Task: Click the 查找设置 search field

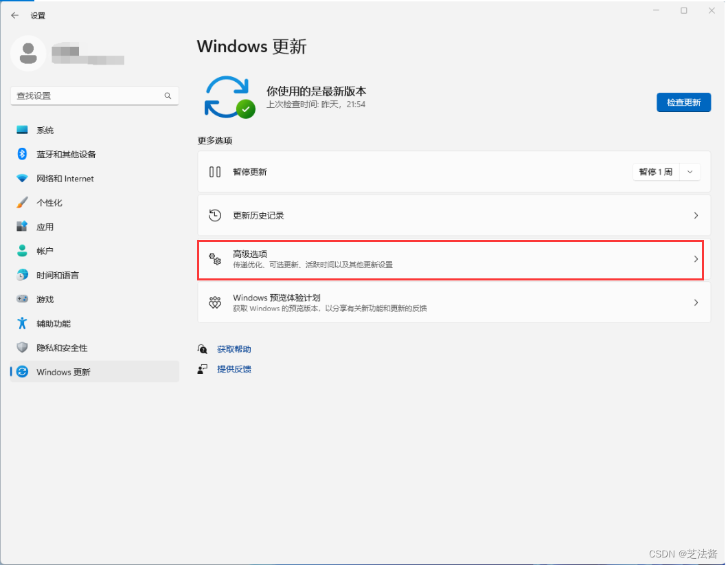Action: pyautogui.click(x=95, y=96)
